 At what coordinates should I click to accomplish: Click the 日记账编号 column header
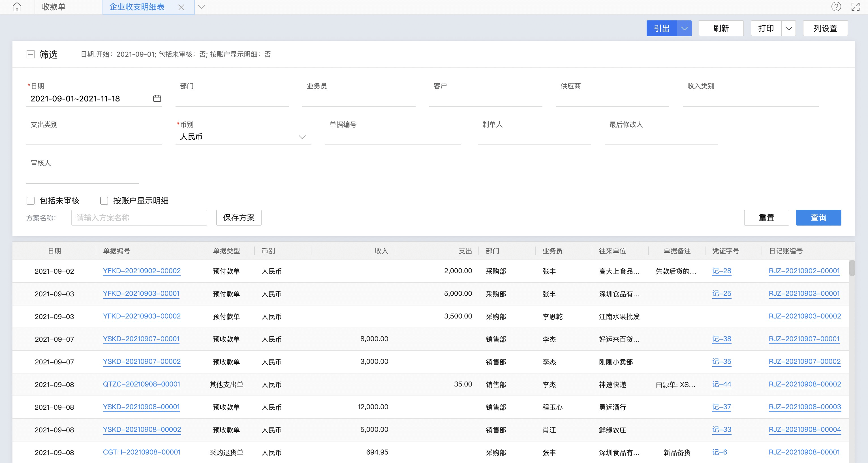point(805,251)
